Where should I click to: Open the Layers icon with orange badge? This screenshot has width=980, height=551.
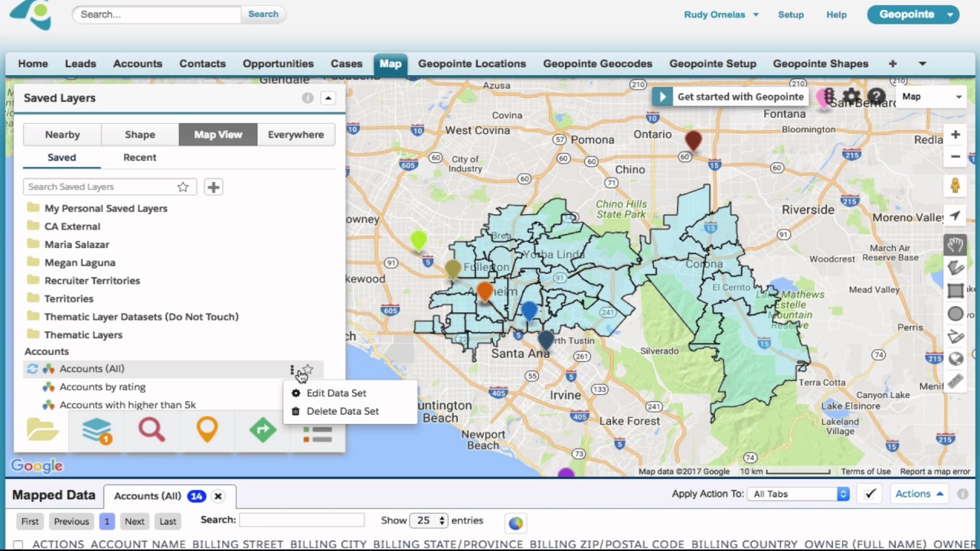pos(96,431)
